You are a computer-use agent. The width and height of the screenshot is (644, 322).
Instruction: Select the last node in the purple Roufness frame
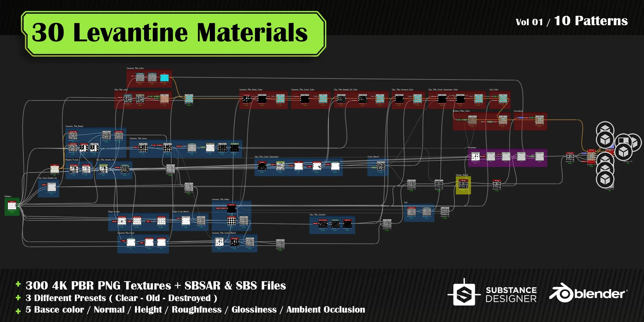click(539, 156)
